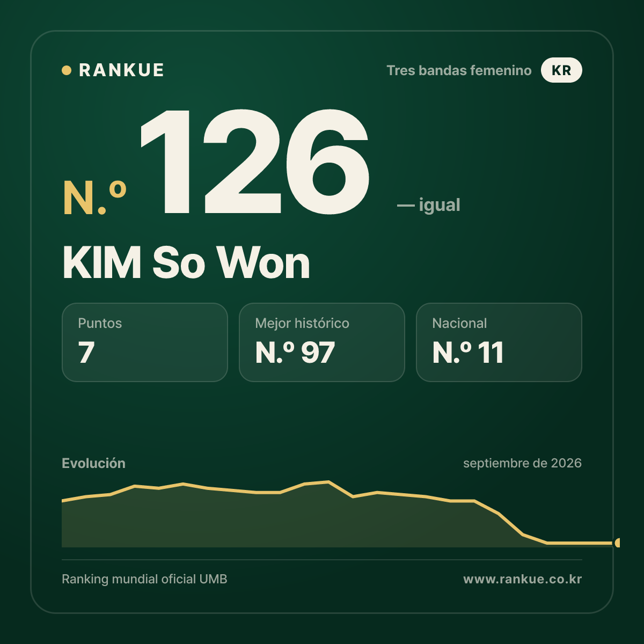Click the latest point marker on the chart

pos(617,543)
